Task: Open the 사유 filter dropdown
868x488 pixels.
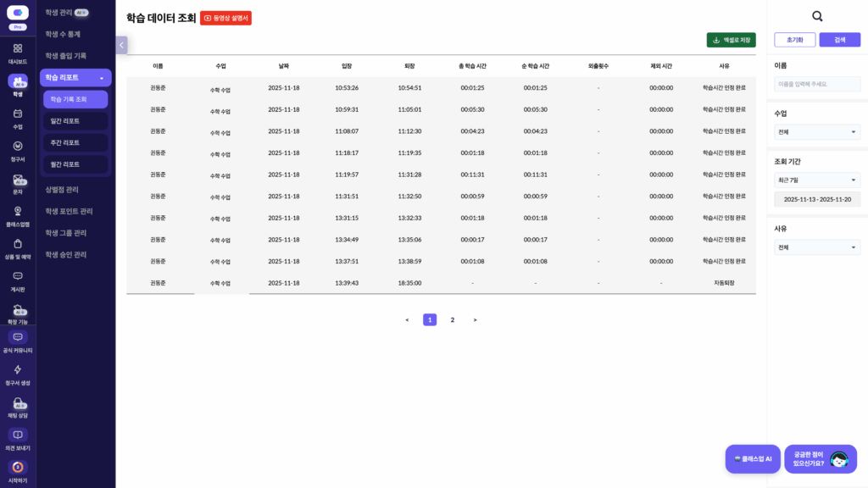Action: [x=816, y=247]
